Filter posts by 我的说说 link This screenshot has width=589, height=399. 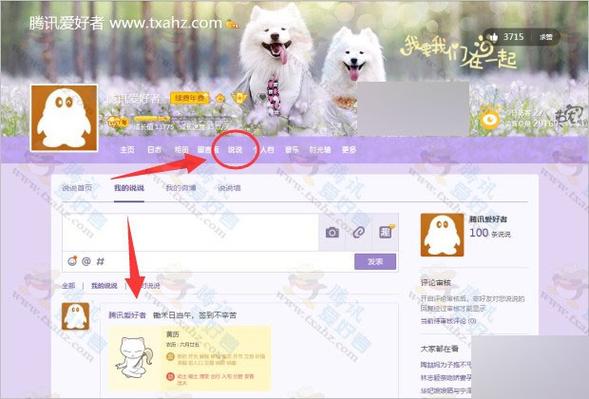point(104,286)
